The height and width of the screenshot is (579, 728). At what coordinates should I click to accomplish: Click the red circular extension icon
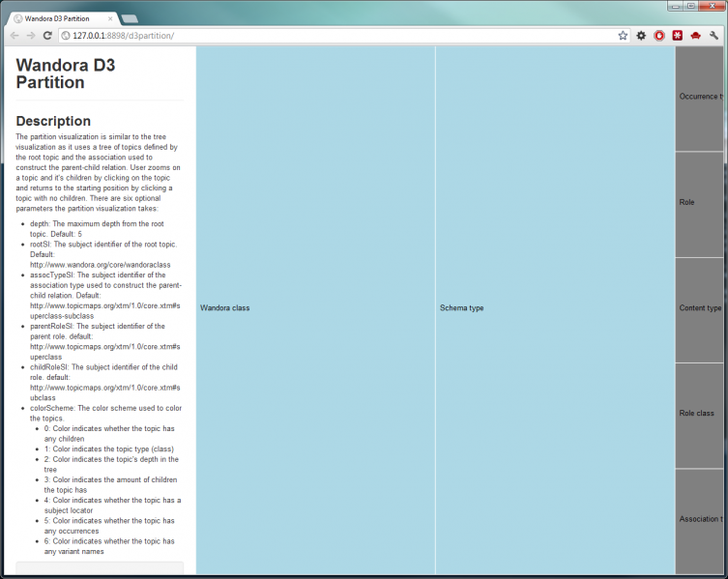(659, 36)
